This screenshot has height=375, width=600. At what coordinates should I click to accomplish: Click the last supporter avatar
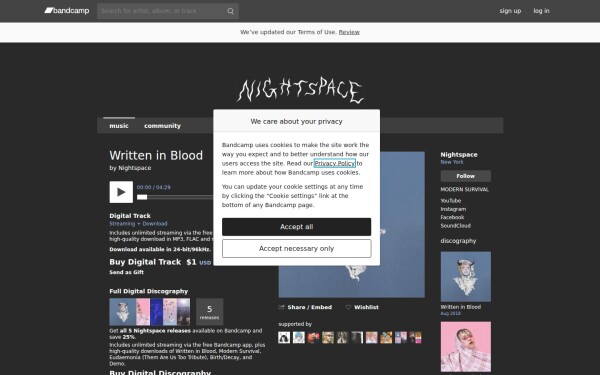[x=415, y=338]
